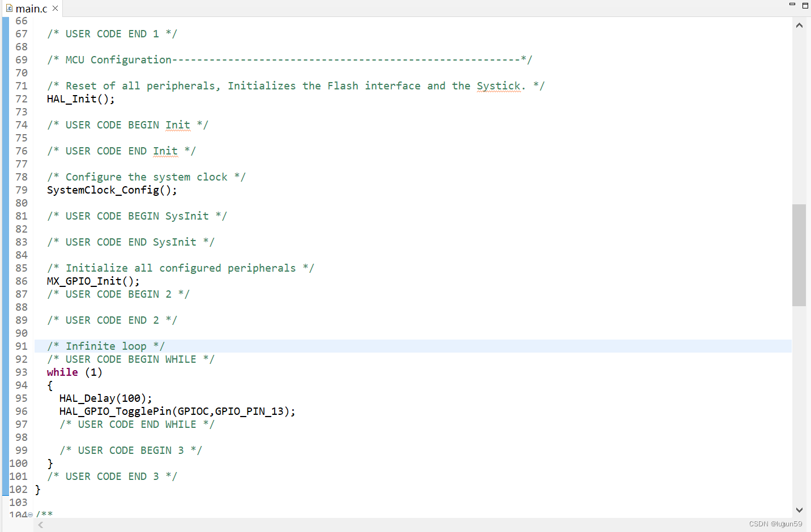The height and width of the screenshot is (532, 811).
Task: Click the HAL_Delay(100); statement
Action: [x=106, y=398]
